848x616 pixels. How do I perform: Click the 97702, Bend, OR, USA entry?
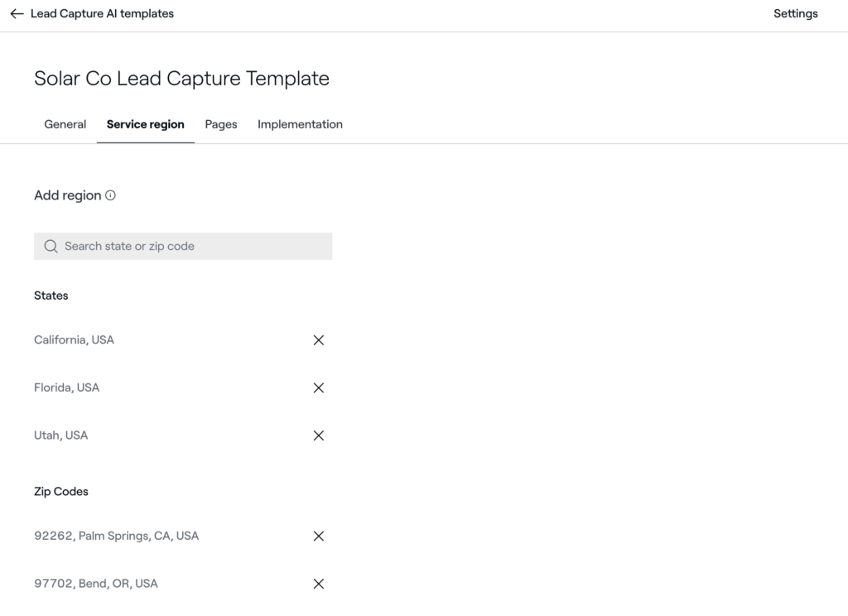[x=96, y=583]
